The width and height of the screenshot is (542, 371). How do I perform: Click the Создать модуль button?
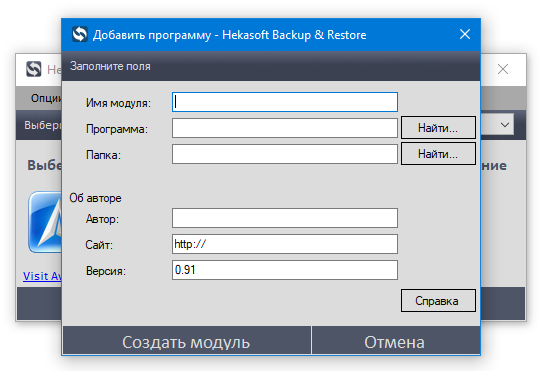point(187,340)
